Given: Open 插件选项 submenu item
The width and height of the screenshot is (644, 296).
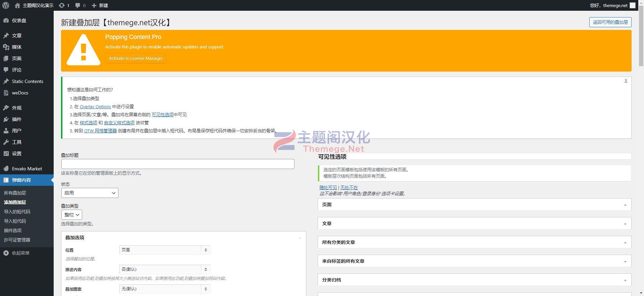Looking at the screenshot, I should [13, 230].
